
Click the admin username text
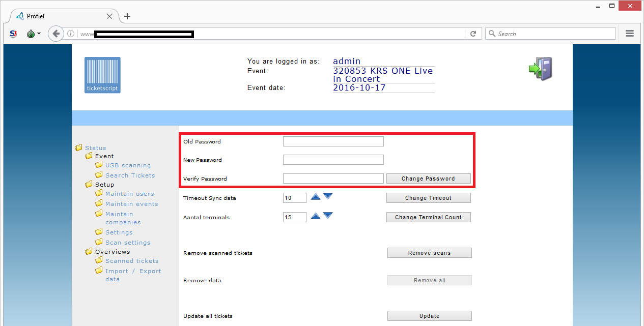click(x=347, y=62)
